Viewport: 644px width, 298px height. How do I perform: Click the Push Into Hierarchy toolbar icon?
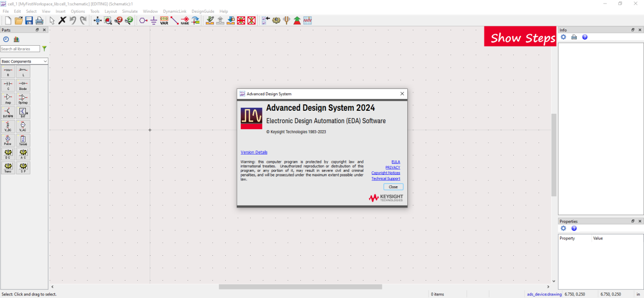pos(210,20)
